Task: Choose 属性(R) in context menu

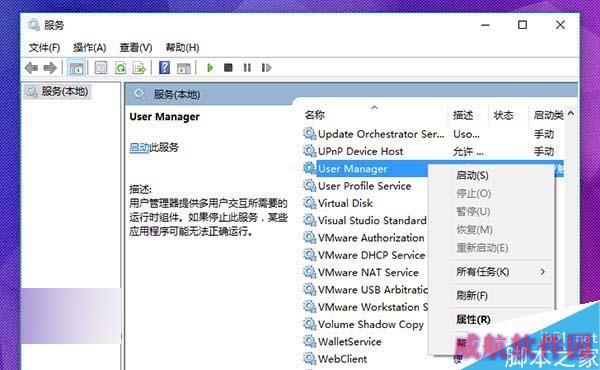Action: pos(473,319)
